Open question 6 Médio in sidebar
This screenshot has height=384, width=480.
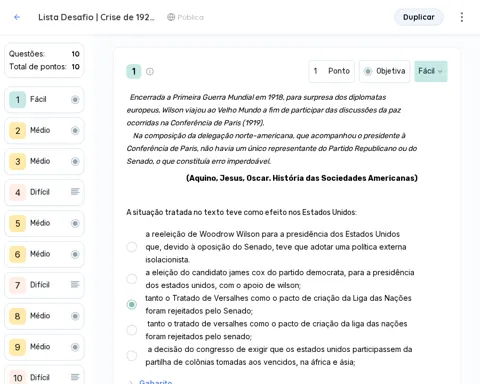coord(44,254)
